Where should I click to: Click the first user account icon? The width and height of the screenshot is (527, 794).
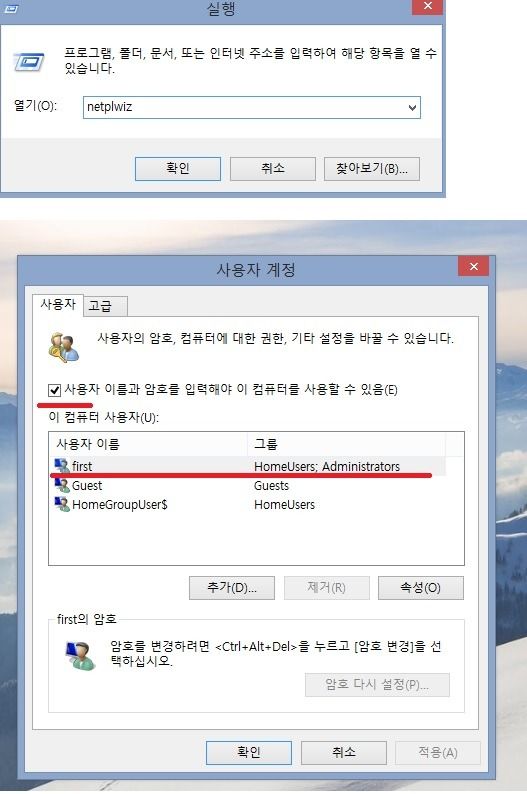[62, 466]
